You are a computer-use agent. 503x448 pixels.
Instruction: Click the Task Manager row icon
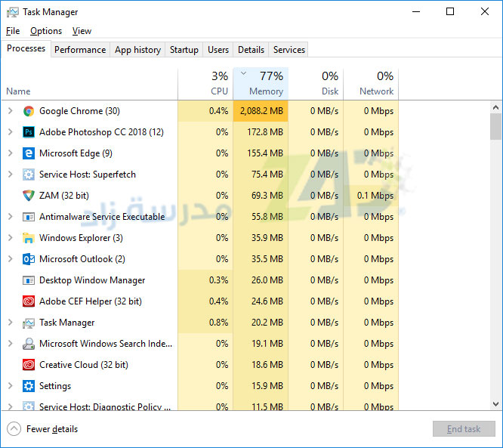(29, 323)
